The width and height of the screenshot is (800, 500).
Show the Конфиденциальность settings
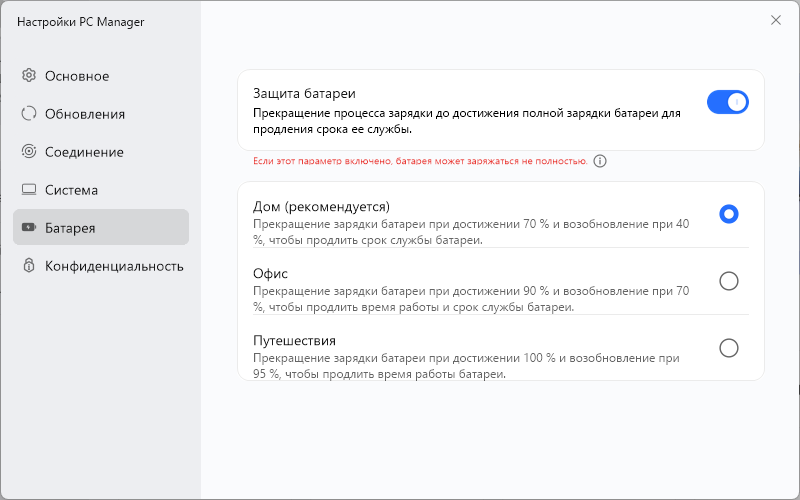pyautogui.click(x=114, y=266)
